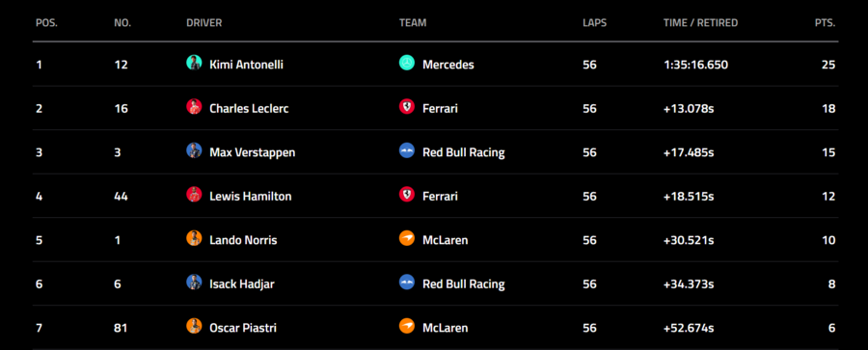
Task: Open Oscar Piastri driver name link
Action: tap(243, 328)
